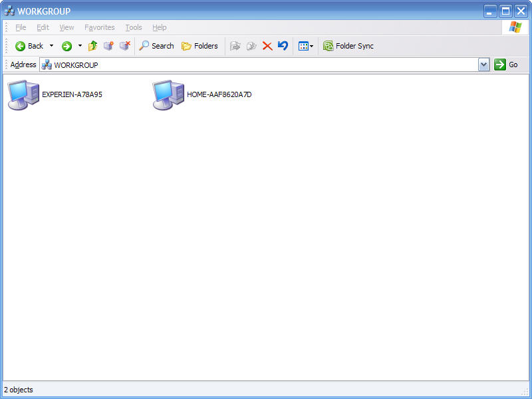Open the Tools menu
This screenshot has width=532, height=399.
tap(134, 27)
